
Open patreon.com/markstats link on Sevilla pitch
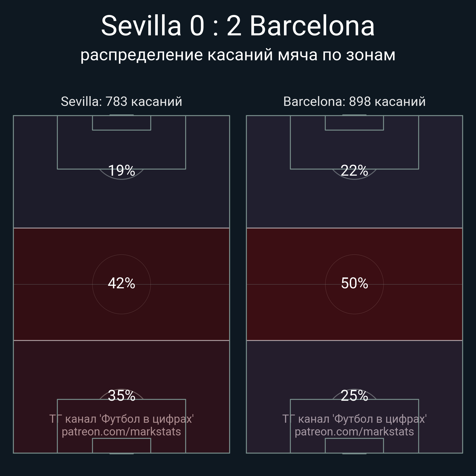121,432
